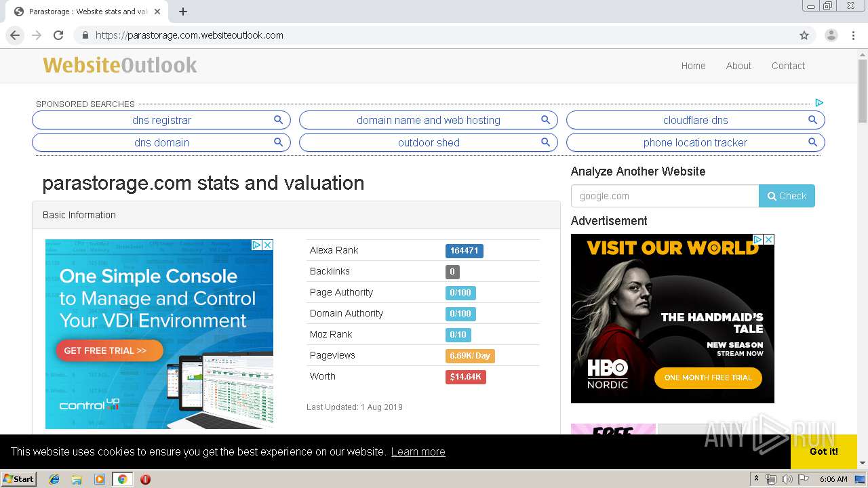
Task: Open the Contact page
Action: pos(788,66)
